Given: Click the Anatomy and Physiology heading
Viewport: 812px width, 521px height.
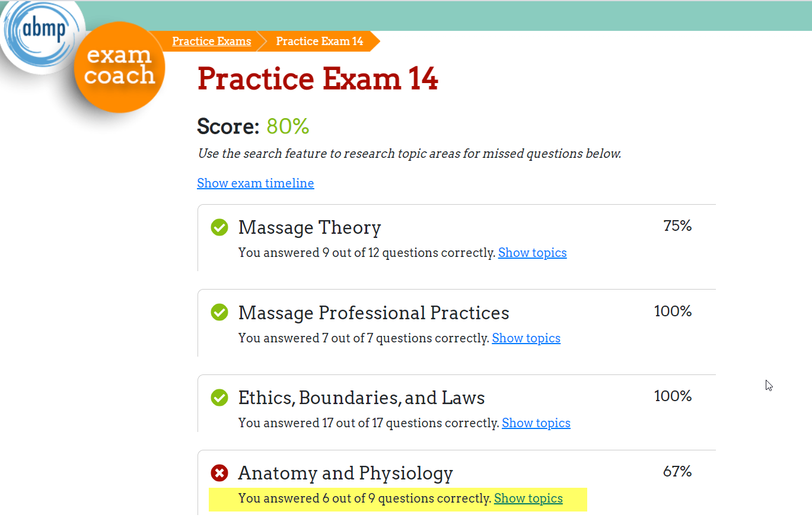Looking at the screenshot, I should 346,473.
